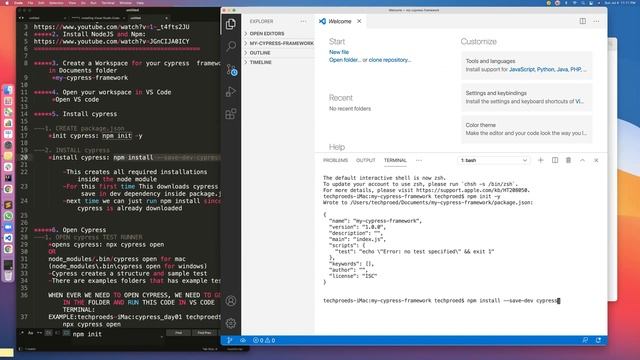
Task: Open the find history dropdown in Sublime
Action: pos(162,336)
